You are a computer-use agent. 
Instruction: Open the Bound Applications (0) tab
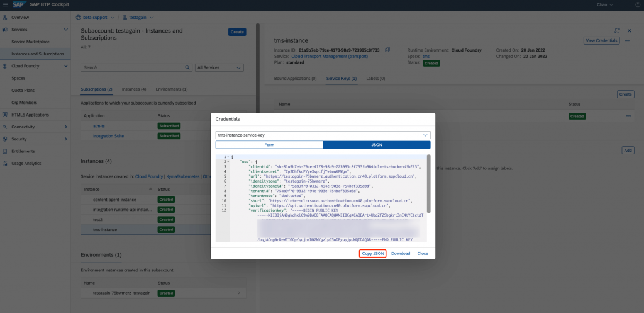(295, 78)
